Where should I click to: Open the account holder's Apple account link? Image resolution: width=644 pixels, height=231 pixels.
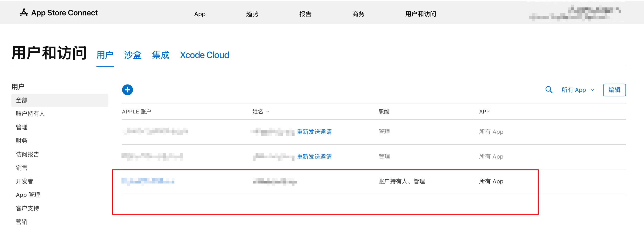pos(148,181)
